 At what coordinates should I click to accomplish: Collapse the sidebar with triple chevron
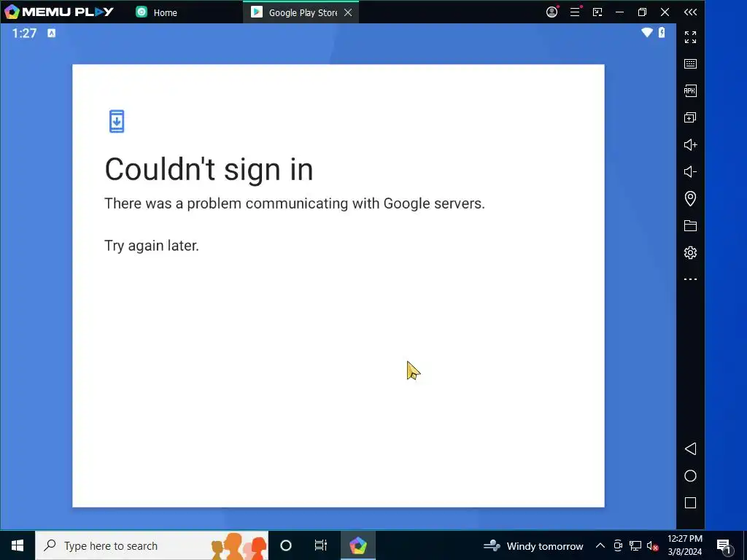click(x=690, y=12)
